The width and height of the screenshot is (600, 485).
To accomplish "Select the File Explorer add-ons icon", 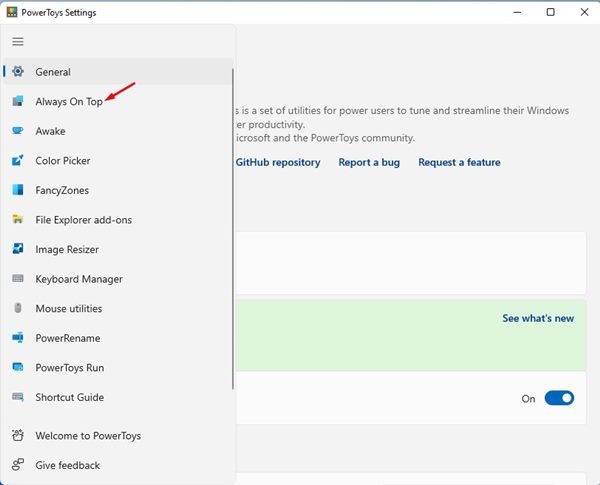I will tap(18, 220).
